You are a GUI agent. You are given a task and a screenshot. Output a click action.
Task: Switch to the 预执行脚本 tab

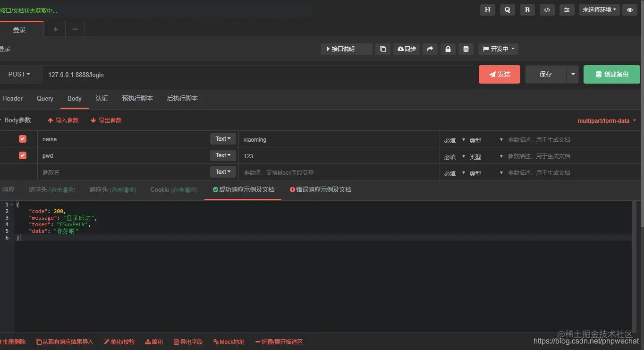tap(137, 99)
